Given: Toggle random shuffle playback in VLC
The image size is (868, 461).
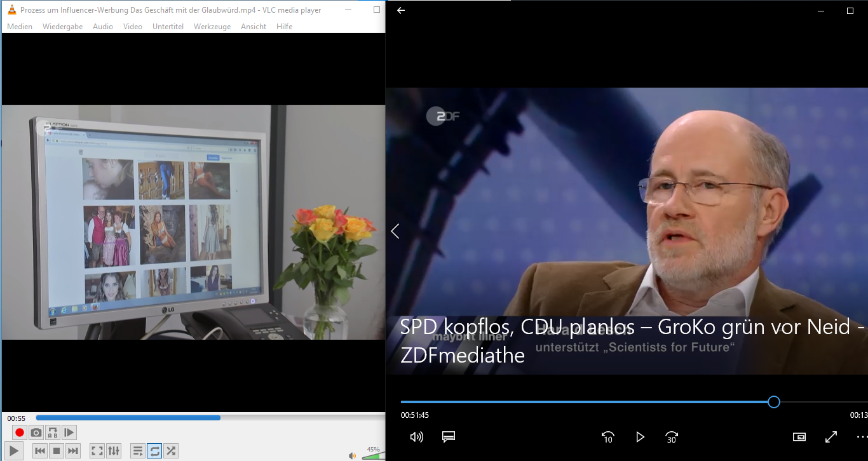Looking at the screenshot, I should (x=171, y=451).
